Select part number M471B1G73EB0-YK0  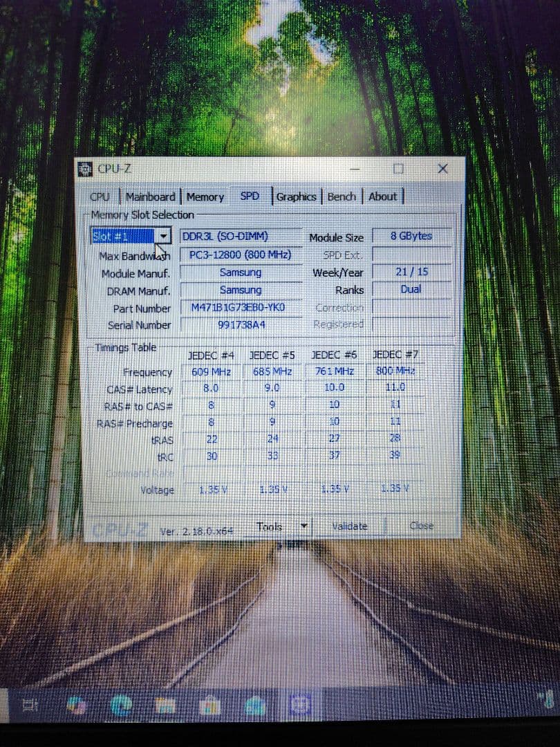click(241, 307)
